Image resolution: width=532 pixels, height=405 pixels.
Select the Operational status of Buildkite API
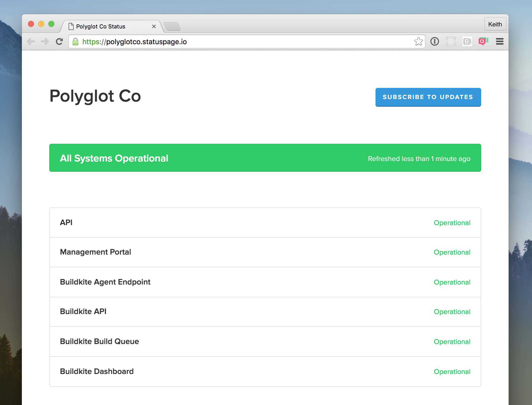click(x=452, y=312)
